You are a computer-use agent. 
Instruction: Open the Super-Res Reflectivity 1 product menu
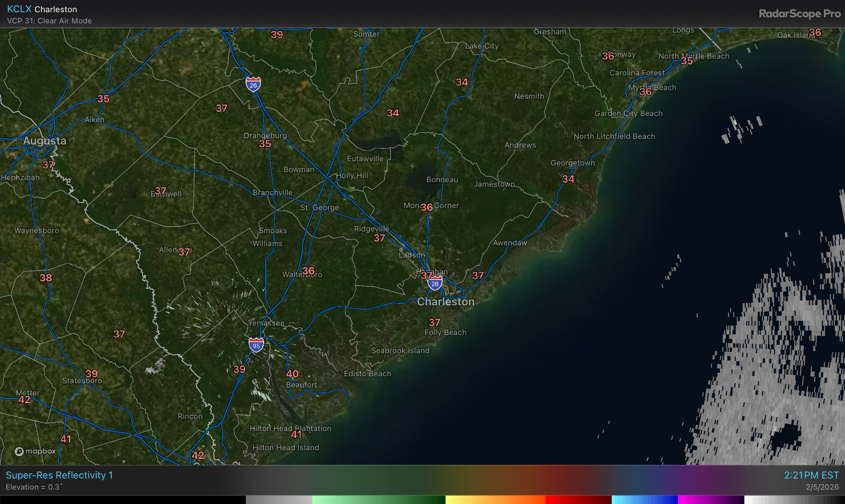coord(59,475)
